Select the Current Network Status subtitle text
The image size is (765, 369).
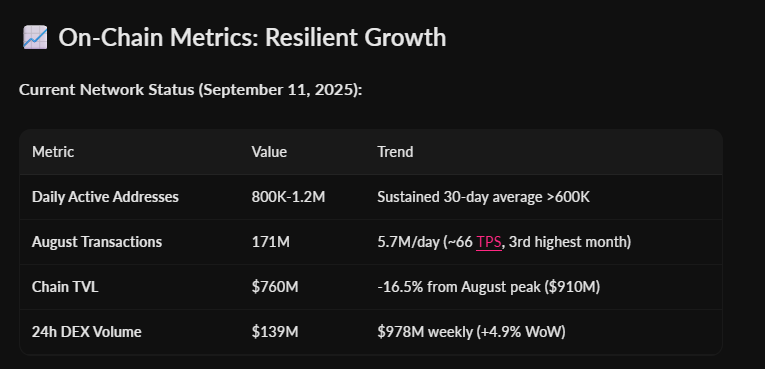click(191, 90)
